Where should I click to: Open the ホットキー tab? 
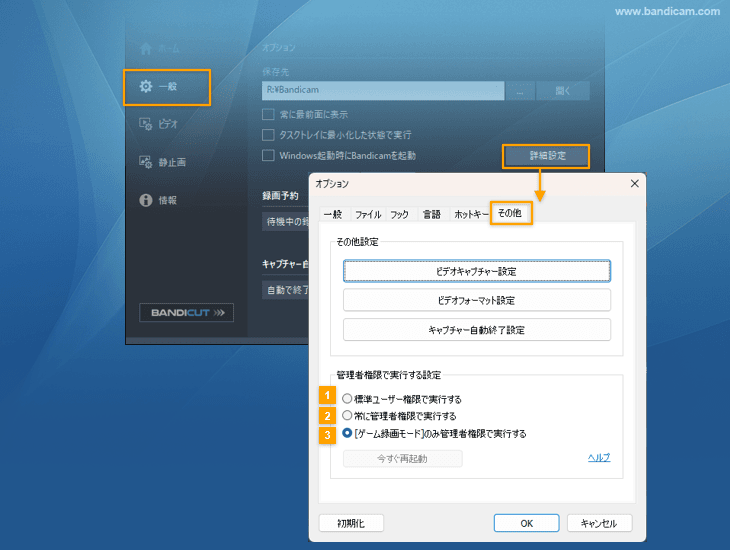[x=471, y=214]
